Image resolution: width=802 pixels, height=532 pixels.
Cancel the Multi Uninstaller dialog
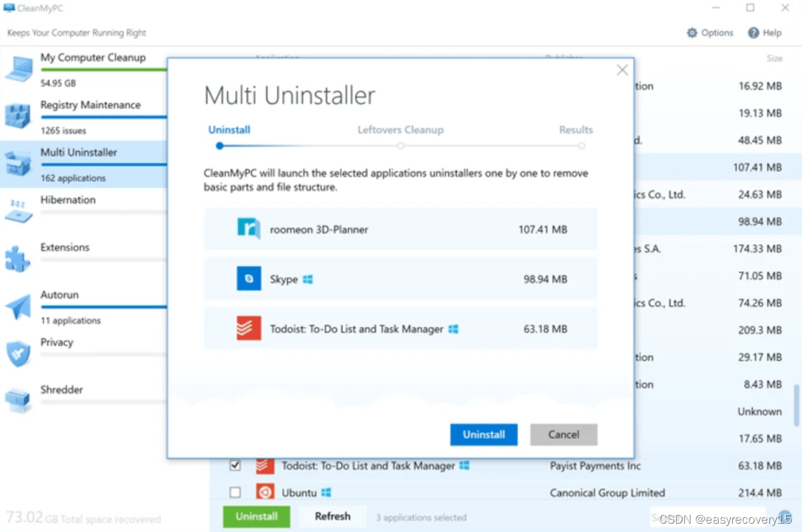pyautogui.click(x=563, y=435)
